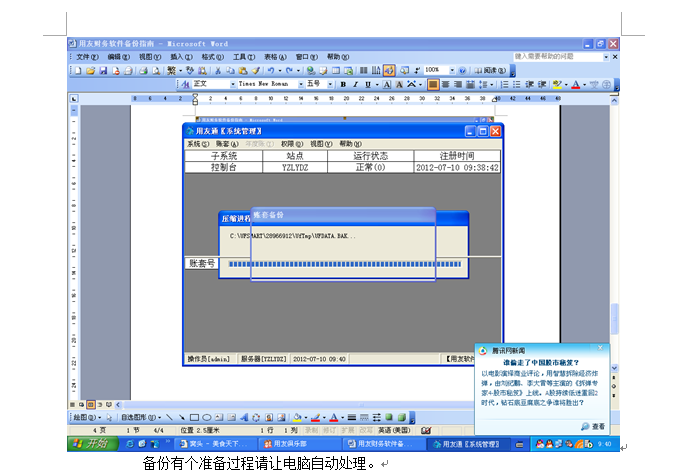Open the Times New Roman font dropdown
The image size is (699, 471).
point(301,84)
